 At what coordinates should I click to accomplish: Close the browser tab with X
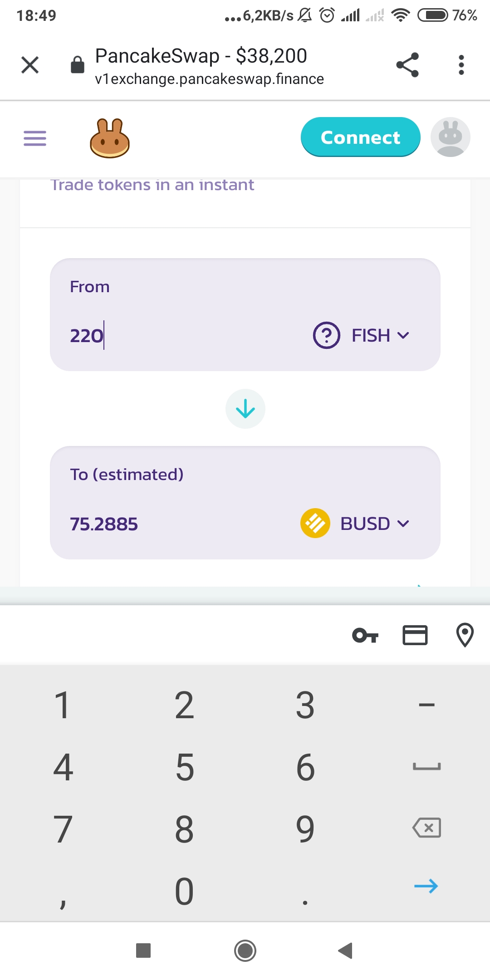(30, 65)
